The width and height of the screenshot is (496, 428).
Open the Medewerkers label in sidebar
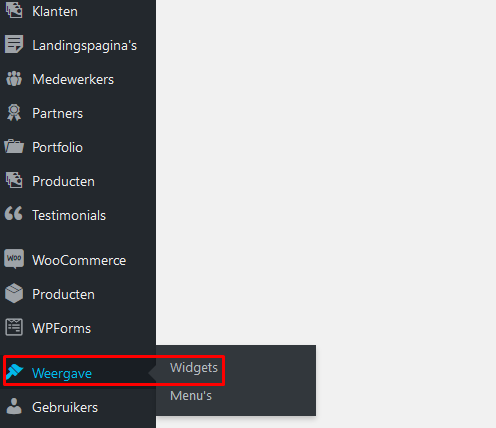click(x=73, y=79)
